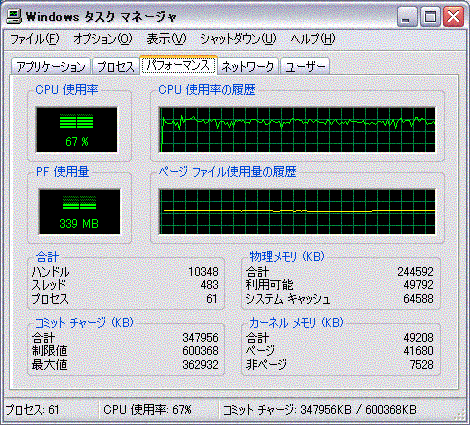470x425 pixels.
Task: Click the ページ ファイル使用量の履歴 graph
Action: 297,212
